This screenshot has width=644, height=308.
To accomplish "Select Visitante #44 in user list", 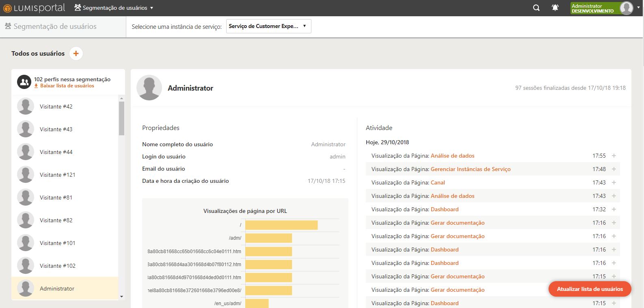I will point(65,152).
